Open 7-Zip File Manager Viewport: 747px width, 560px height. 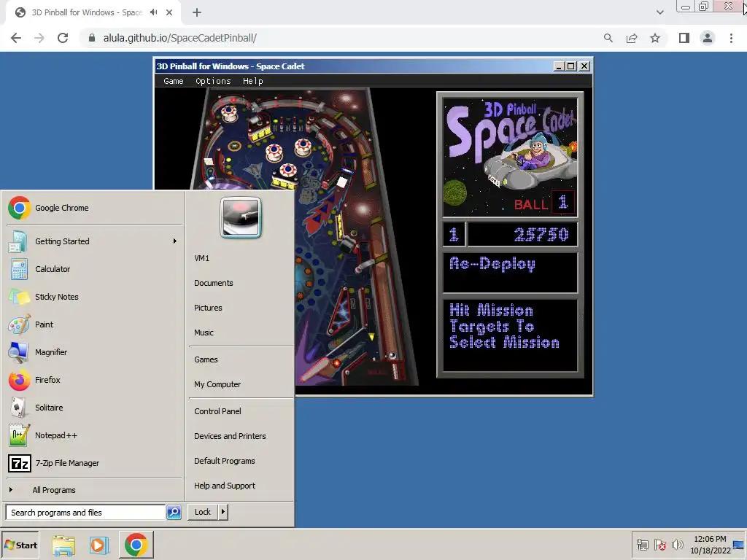pos(94,463)
